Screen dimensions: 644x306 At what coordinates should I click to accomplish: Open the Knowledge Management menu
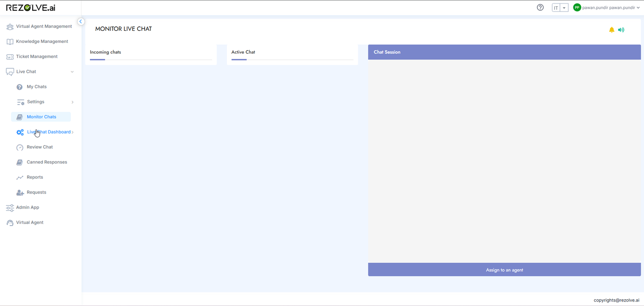42,42
